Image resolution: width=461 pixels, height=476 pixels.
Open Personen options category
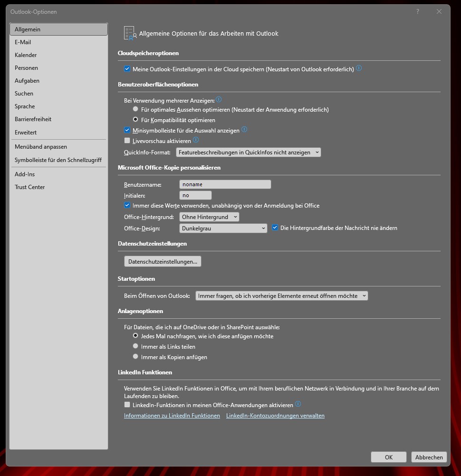tap(58, 68)
